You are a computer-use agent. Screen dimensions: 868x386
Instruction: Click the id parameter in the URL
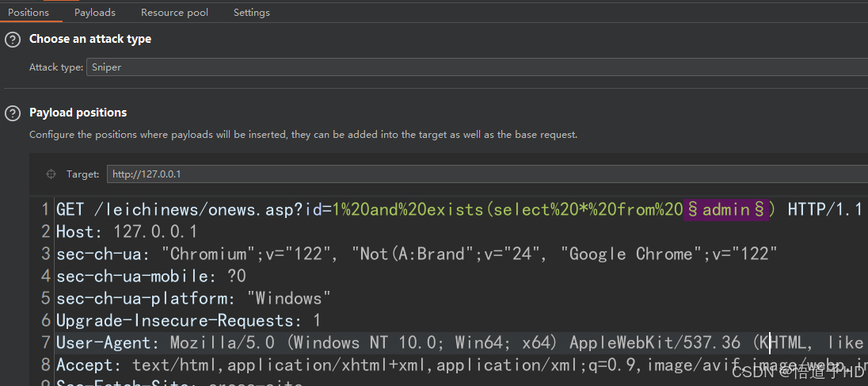coord(312,209)
